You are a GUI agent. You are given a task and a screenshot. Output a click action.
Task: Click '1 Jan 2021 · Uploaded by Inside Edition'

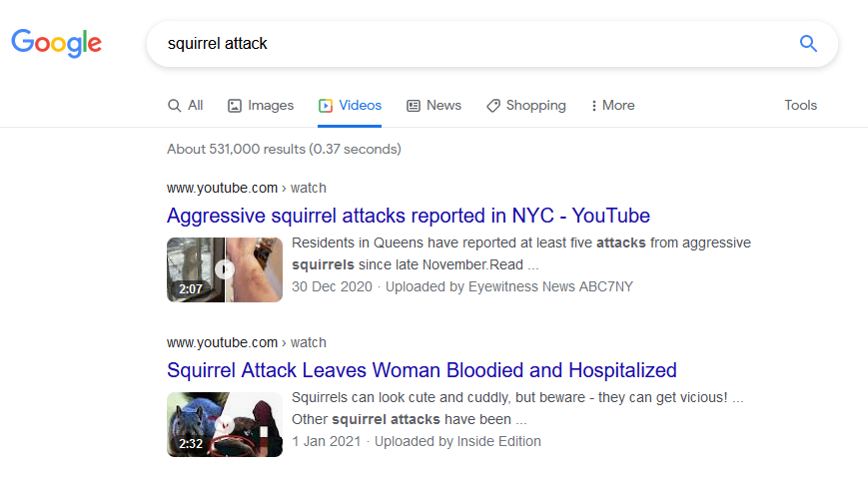coord(417,442)
